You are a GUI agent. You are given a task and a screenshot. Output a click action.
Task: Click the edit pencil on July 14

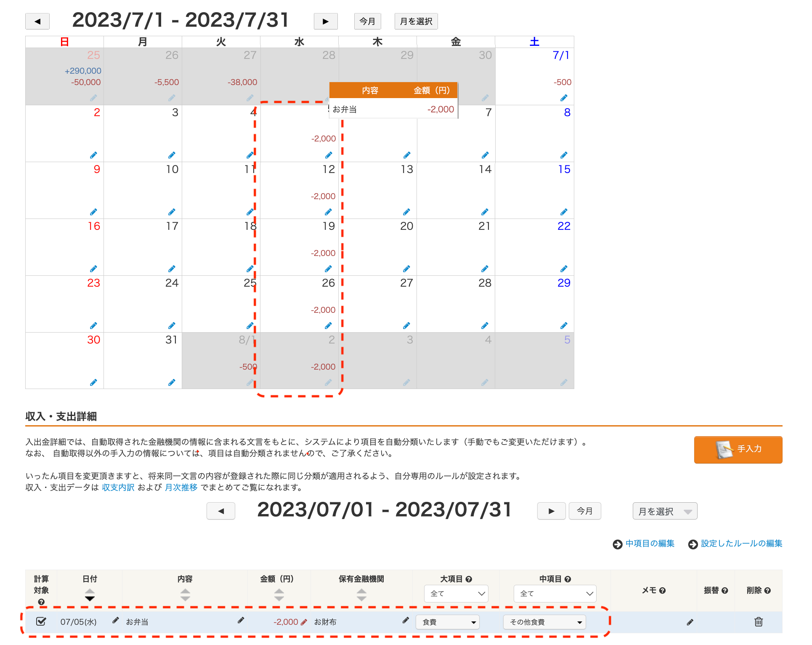[x=485, y=212]
